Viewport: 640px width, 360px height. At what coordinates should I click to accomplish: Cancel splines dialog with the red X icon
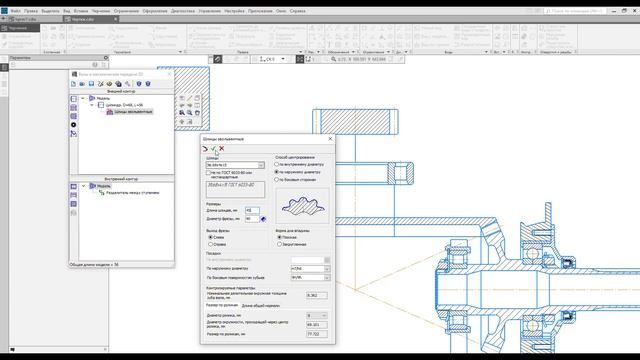pyautogui.click(x=222, y=149)
